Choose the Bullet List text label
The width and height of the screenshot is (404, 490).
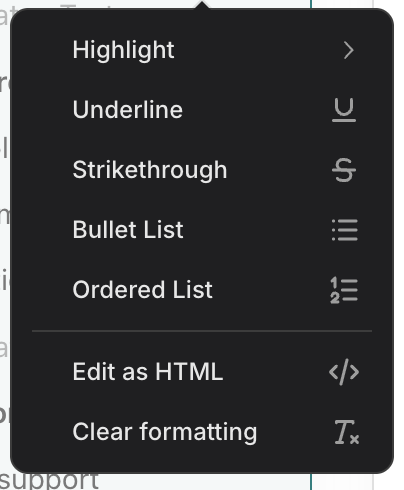(x=128, y=230)
